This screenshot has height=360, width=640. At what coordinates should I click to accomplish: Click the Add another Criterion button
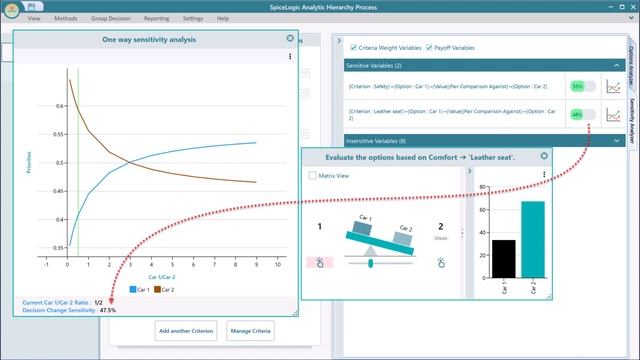click(x=186, y=331)
